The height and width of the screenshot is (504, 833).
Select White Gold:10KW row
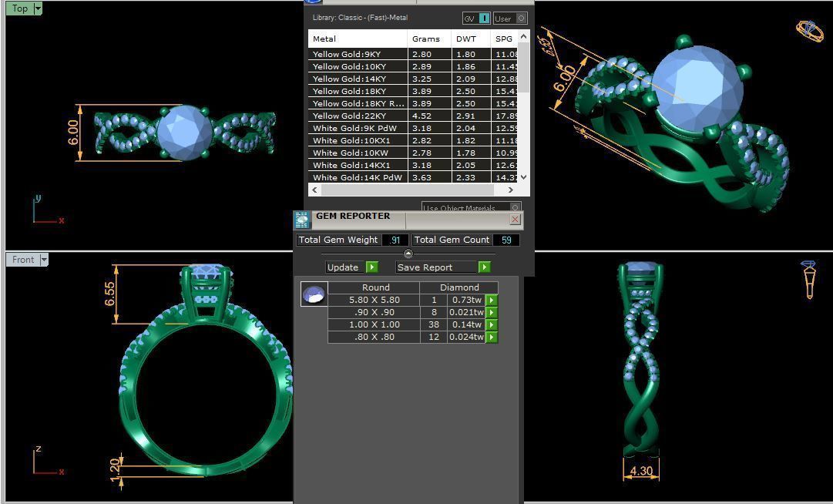[413, 153]
